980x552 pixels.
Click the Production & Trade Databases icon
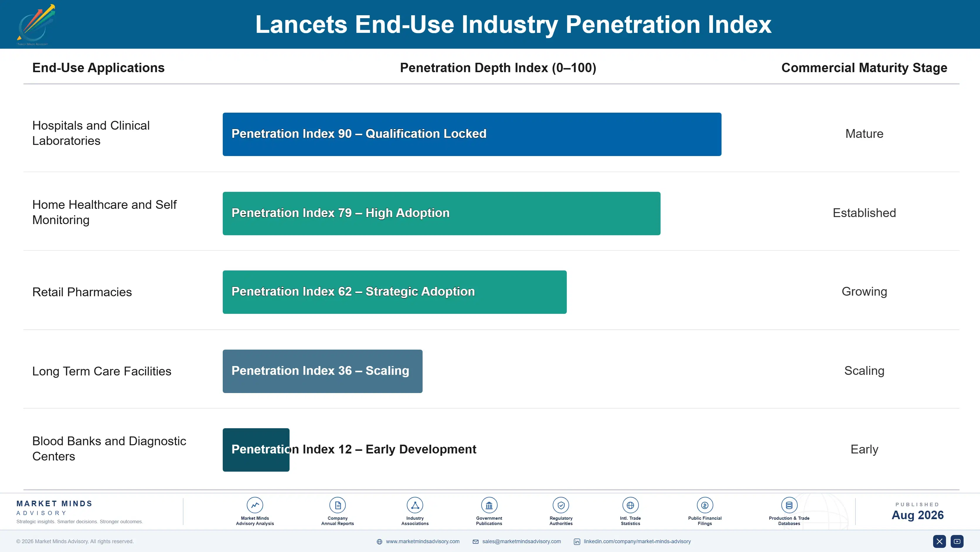tap(789, 505)
